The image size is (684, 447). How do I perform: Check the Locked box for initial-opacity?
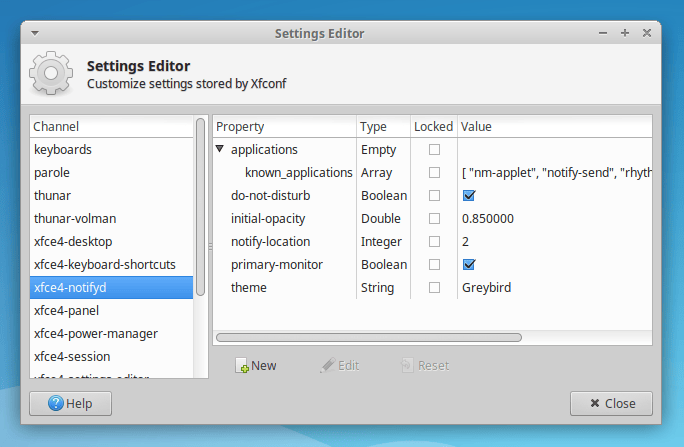pyautogui.click(x=434, y=219)
